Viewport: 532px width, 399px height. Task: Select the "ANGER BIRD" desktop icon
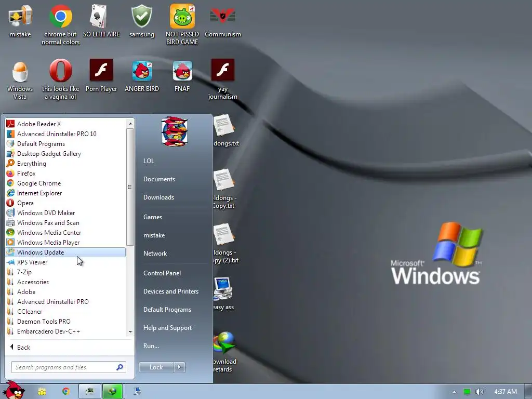point(142,77)
